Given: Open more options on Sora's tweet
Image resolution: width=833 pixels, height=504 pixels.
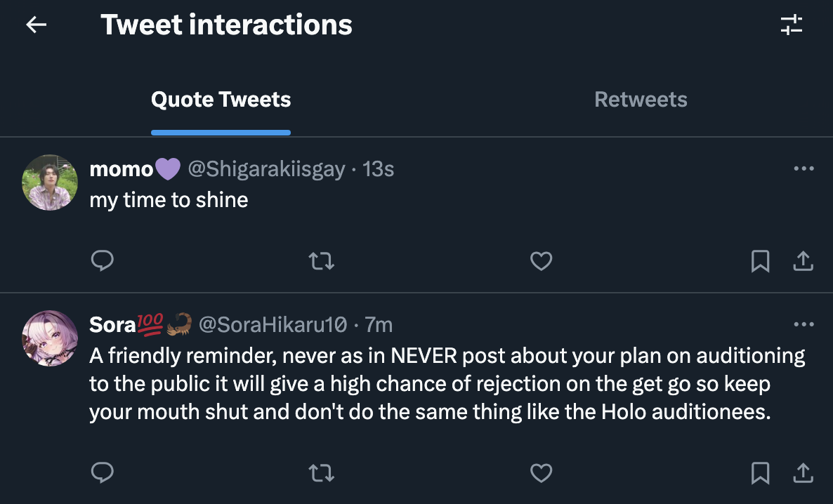Looking at the screenshot, I should click(x=803, y=324).
